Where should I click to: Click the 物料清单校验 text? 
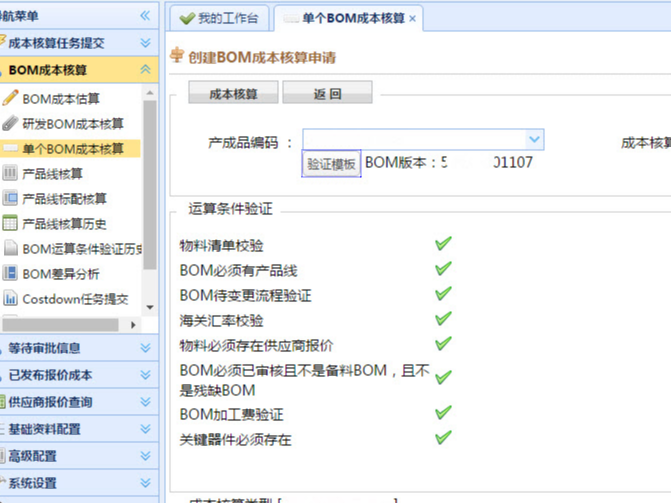(221, 245)
